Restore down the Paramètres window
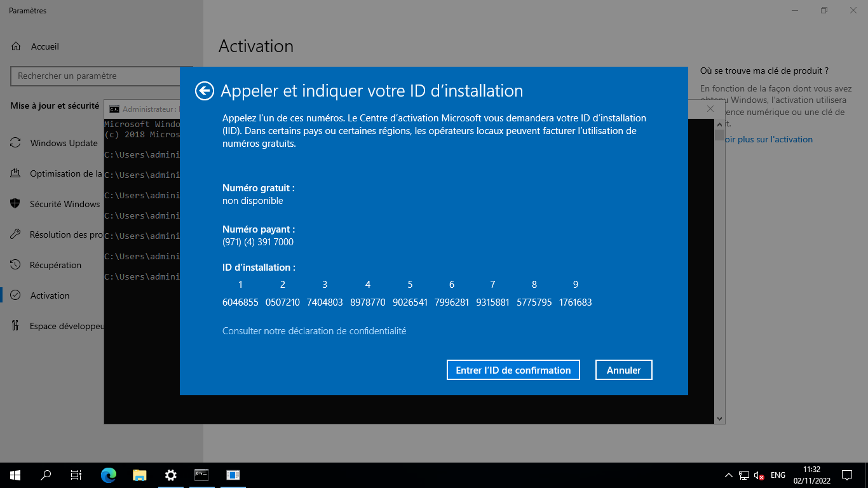 coord(824,10)
